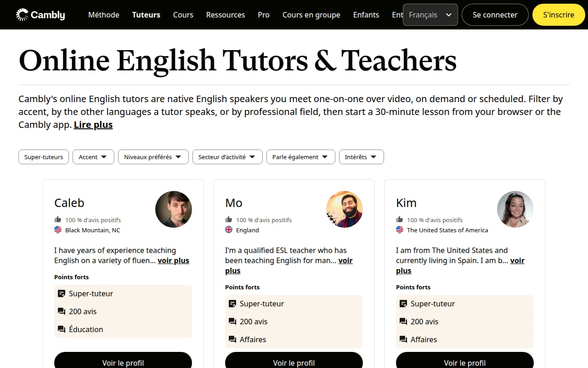This screenshot has width=588, height=368.
Task: Click the 200 avis chat icon in Mo's card
Action: click(232, 322)
